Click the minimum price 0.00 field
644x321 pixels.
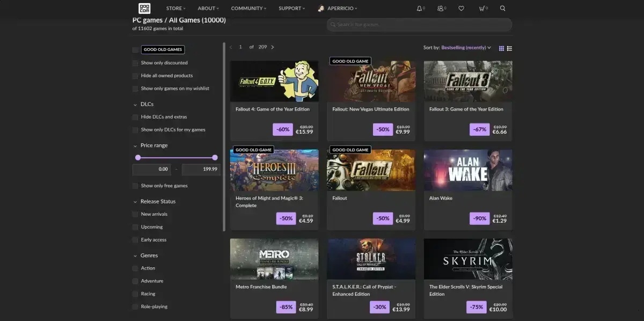pyautogui.click(x=152, y=169)
